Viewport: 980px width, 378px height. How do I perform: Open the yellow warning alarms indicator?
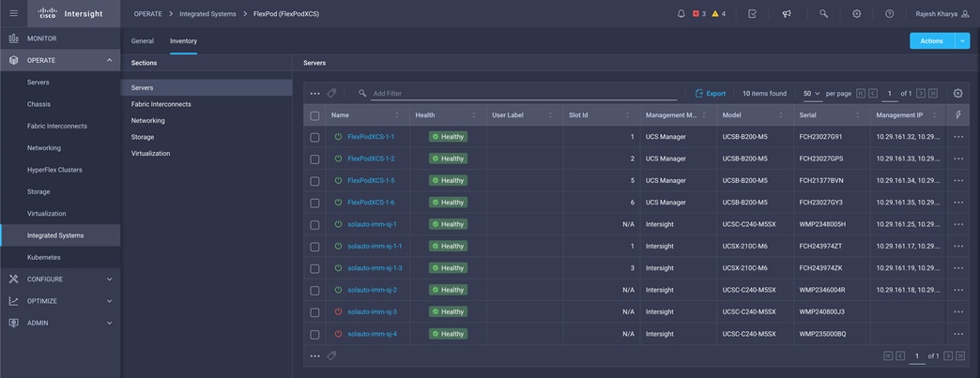click(x=719, y=14)
